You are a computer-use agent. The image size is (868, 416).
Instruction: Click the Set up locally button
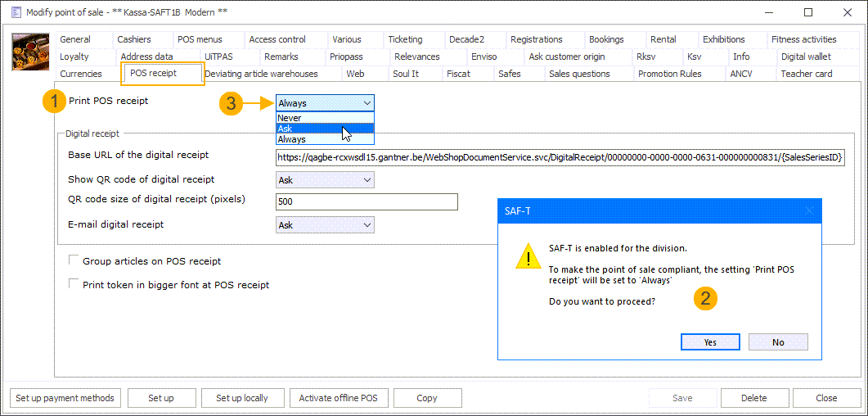(242, 398)
